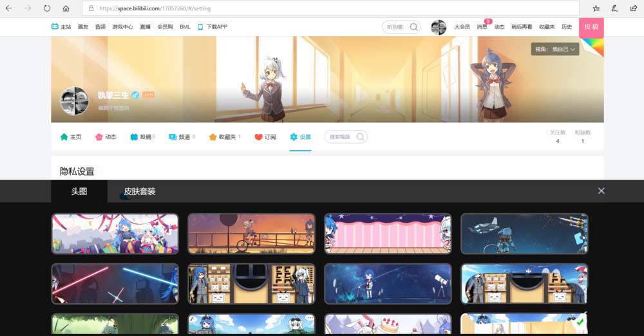Switch to the 收藏夹 1 space tab
Image resolution: width=644 pixels, height=336 pixels.
[x=225, y=137]
